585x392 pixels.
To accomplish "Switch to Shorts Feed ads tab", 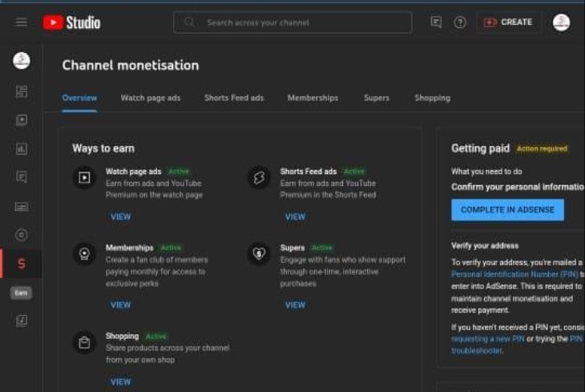I will click(234, 98).
